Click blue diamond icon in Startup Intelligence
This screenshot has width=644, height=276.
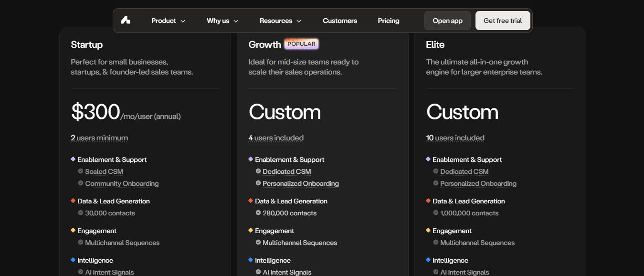pos(73,260)
